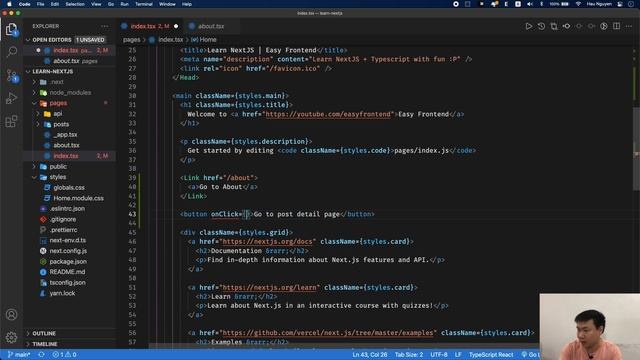
Task: Follow the youtube.com/easyfrontend link in code
Action: click(328, 114)
